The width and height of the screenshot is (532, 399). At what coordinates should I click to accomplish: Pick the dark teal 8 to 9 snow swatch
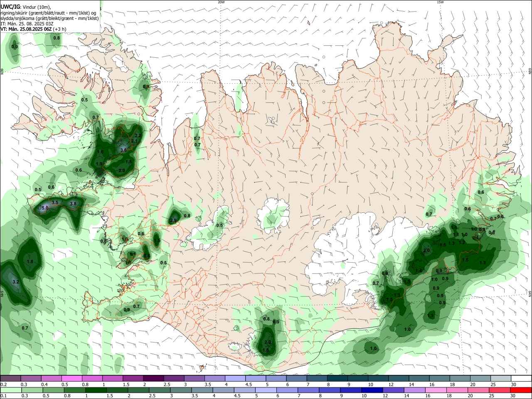337,378
